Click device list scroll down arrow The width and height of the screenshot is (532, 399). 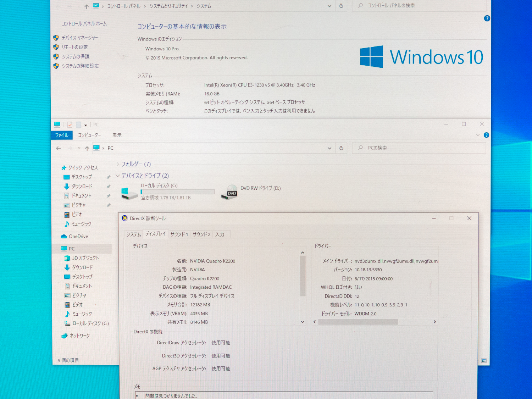[303, 322]
